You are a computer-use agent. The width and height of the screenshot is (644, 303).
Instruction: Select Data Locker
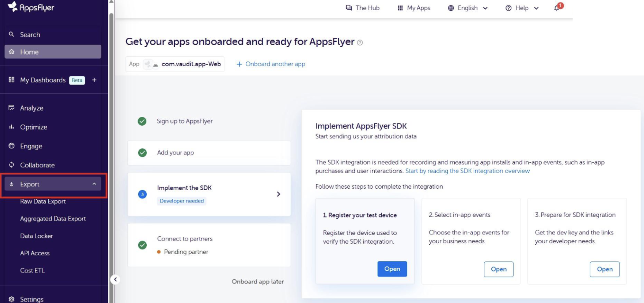[x=36, y=236]
